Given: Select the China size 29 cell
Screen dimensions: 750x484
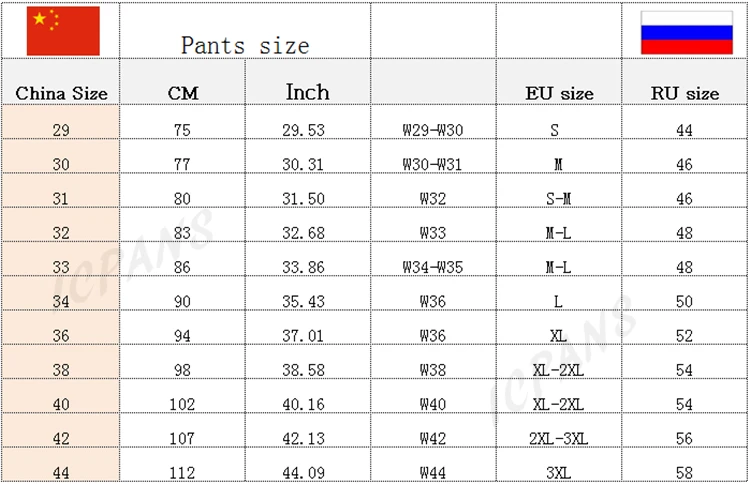Looking at the screenshot, I should pos(60,130).
